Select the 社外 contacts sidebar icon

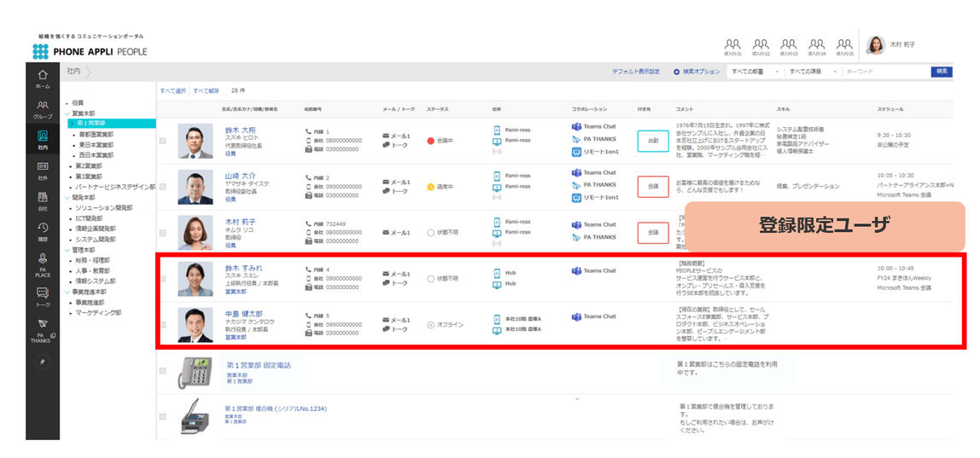tap(43, 170)
